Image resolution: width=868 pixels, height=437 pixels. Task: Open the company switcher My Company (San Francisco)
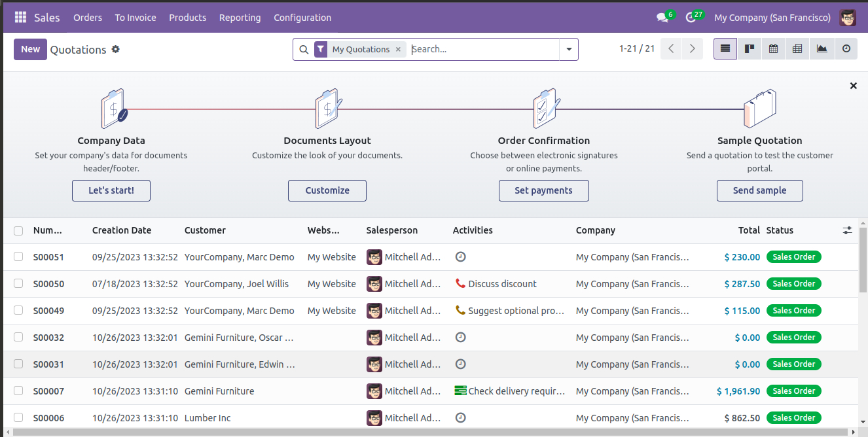[772, 18]
